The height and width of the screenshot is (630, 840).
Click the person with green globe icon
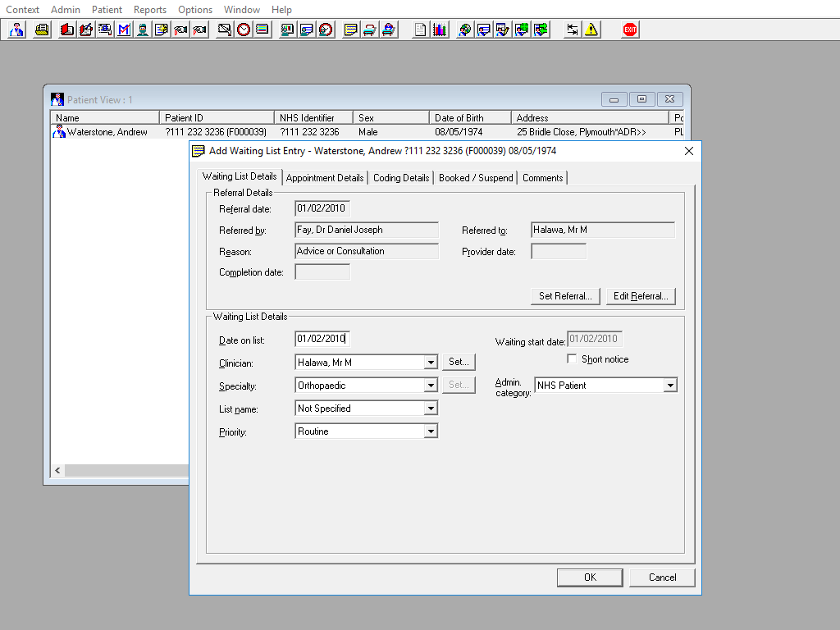(521, 30)
